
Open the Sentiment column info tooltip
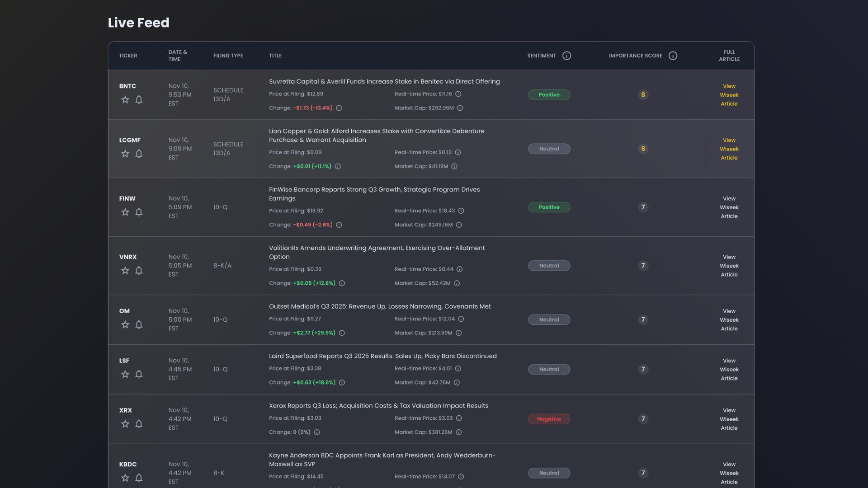click(x=566, y=55)
